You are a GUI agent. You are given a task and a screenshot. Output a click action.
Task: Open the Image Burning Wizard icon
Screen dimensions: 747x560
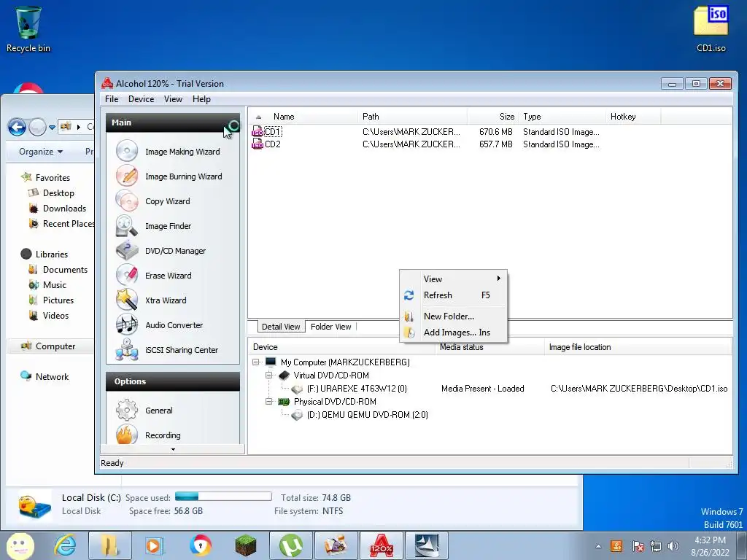(127, 176)
